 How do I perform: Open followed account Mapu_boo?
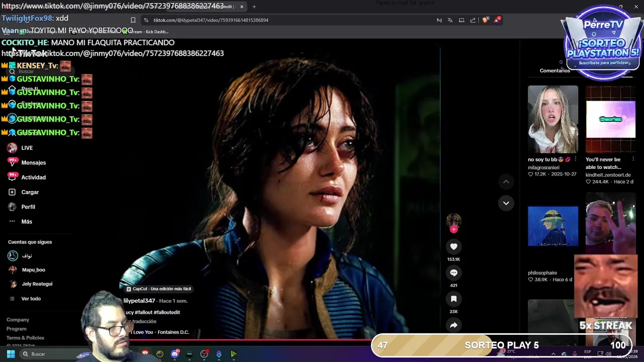(33, 270)
